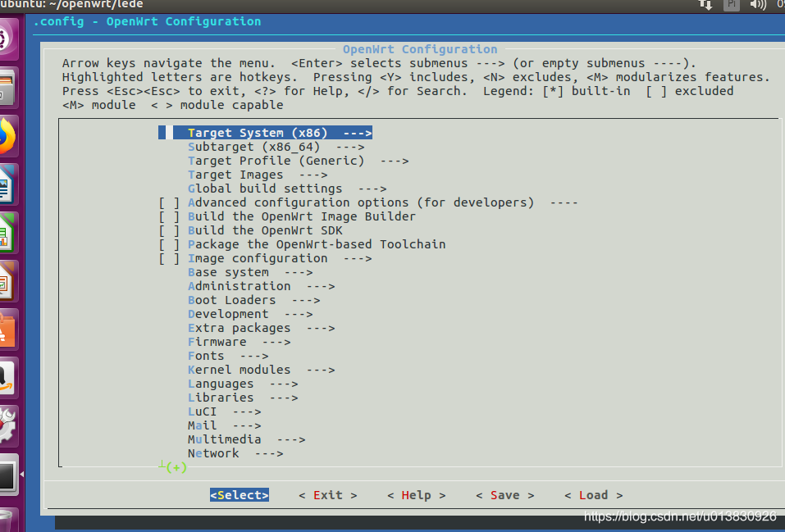Expand Target Profile (Generic) arrow

click(x=395, y=161)
